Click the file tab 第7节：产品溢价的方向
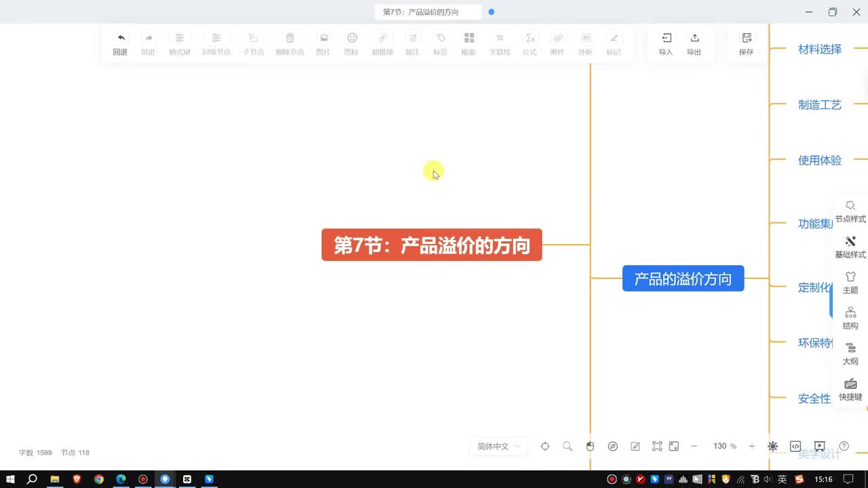Screen dimensions: 868x488 pos(429,12)
